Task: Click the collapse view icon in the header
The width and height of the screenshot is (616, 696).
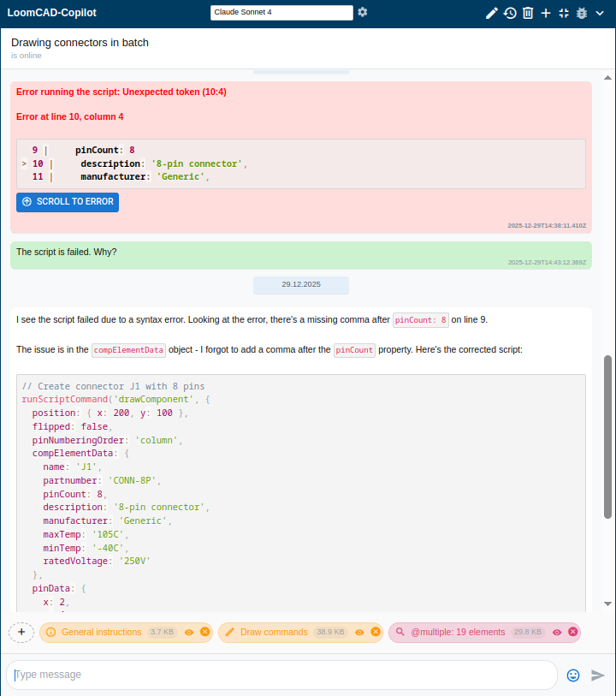Action: [563, 13]
